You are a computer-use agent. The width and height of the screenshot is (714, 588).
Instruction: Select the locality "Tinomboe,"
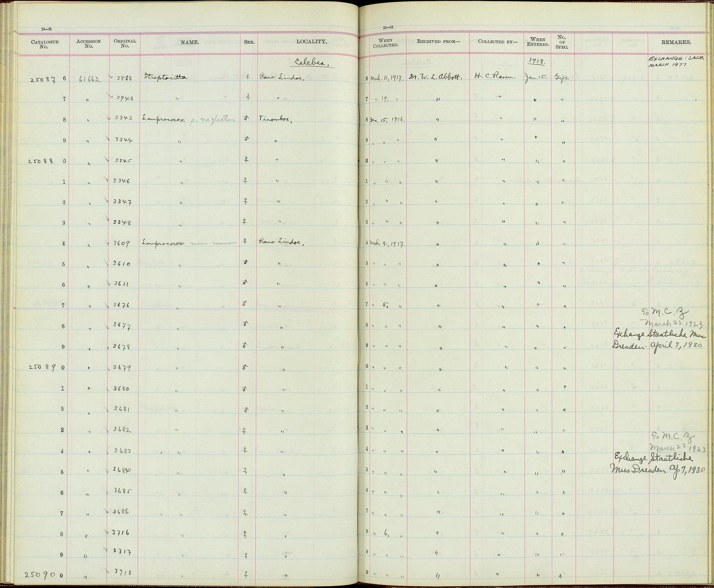[275, 120]
